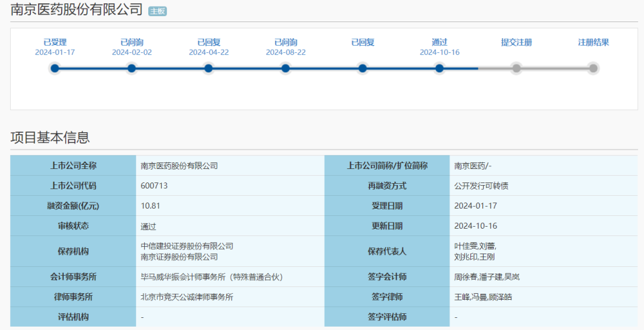Click signing accountants 周徐春,潘子建,吴岚
This screenshot has width=644, height=330.
coord(487,276)
